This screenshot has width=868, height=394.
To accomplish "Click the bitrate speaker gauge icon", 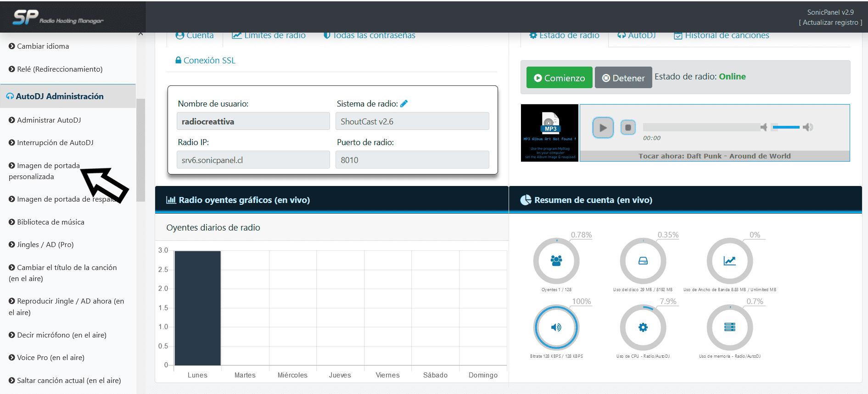I will [556, 327].
